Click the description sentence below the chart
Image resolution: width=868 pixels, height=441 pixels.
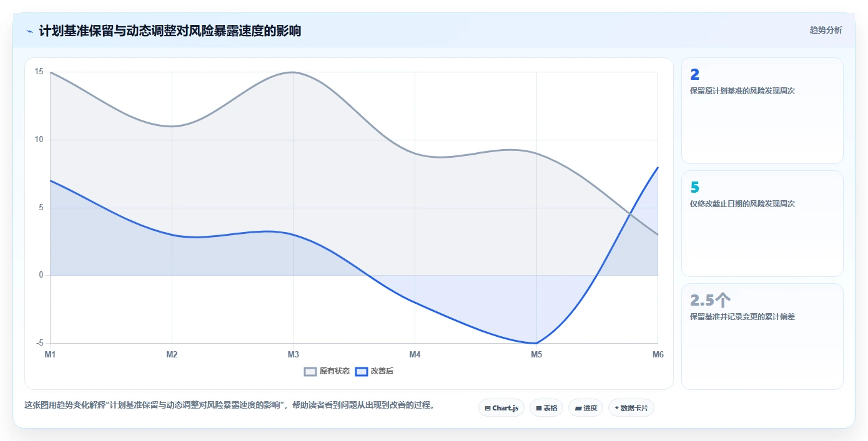(229, 405)
